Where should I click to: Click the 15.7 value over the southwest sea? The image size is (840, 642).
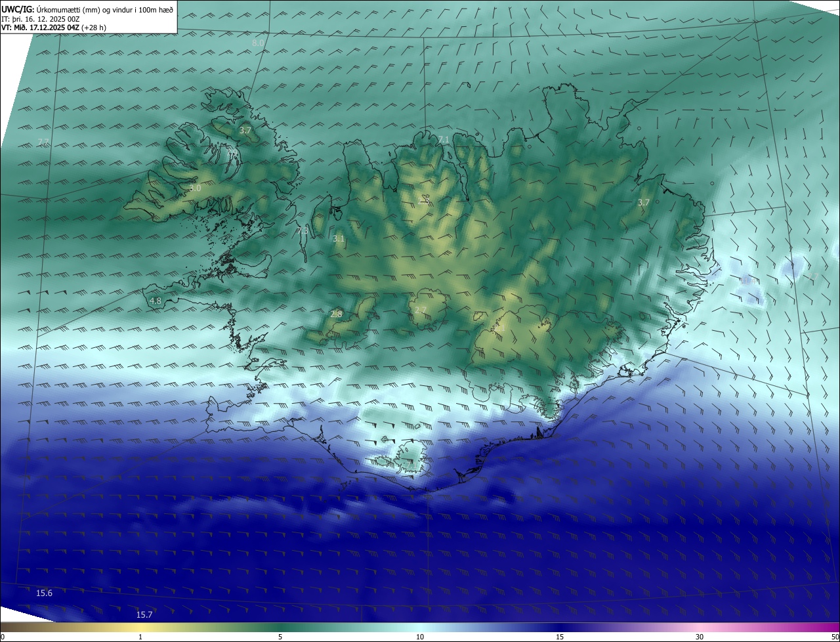click(x=144, y=614)
